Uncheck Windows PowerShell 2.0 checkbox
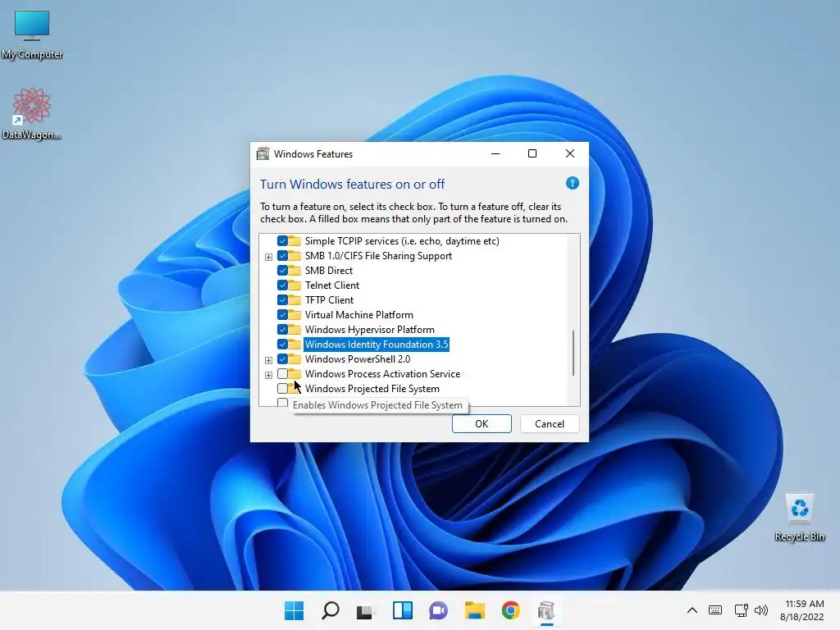840x630 pixels. [282, 359]
